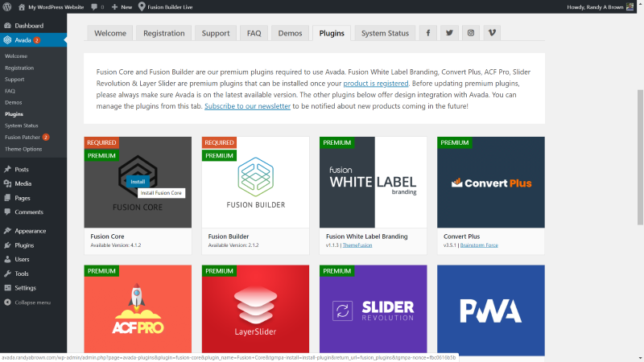Screen dimensions: 644x362
Task: Click the Dashboard gauge icon in sidebar
Action: [7, 26]
